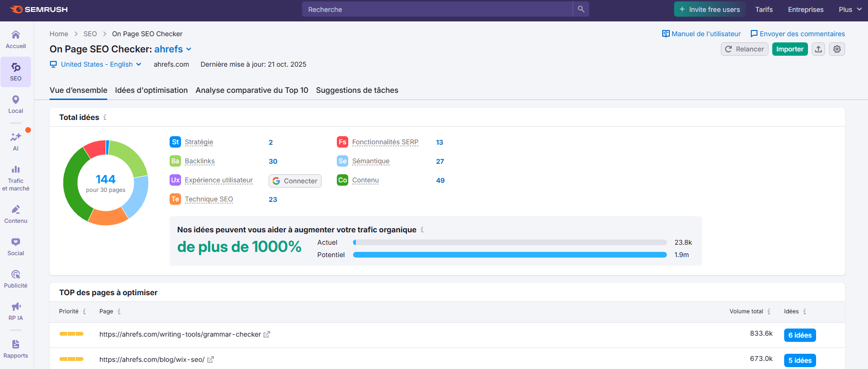The height and width of the screenshot is (369, 868).
Task: Click the St Stratégie category icon
Action: point(175,142)
